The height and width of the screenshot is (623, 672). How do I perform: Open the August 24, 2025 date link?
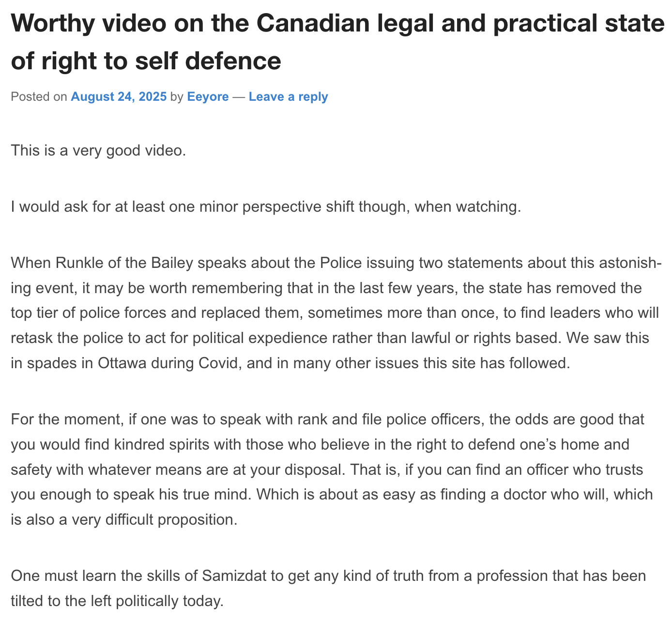119,97
